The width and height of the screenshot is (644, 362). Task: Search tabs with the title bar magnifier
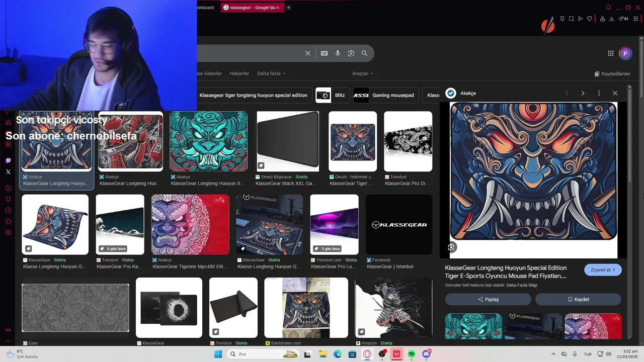tap(608, 8)
